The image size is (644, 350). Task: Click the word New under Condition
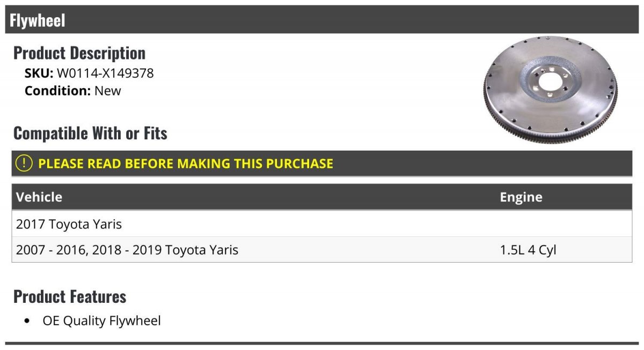[x=108, y=91]
